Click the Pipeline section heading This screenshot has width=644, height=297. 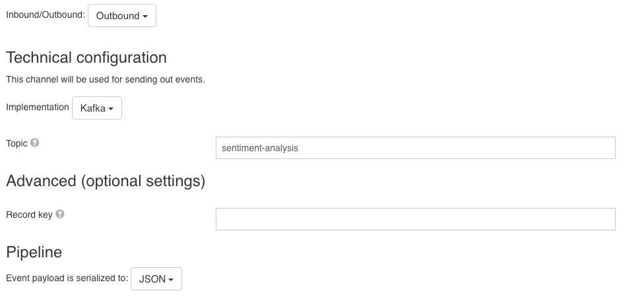pyautogui.click(x=34, y=252)
